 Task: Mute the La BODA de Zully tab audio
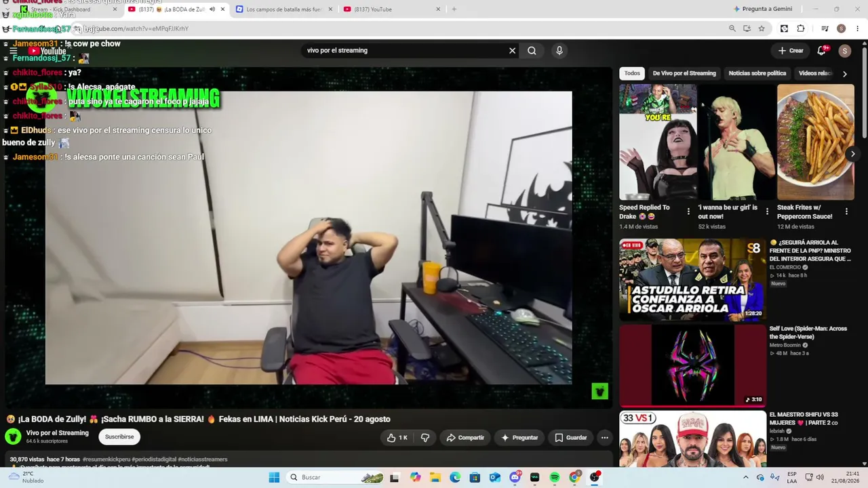[x=212, y=9]
